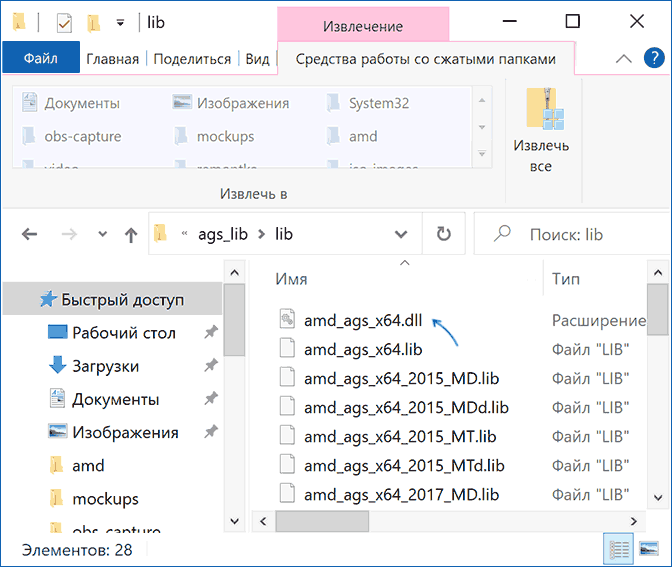
Task: Collapse the ribbon with the up chevron
Action: coord(624,58)
